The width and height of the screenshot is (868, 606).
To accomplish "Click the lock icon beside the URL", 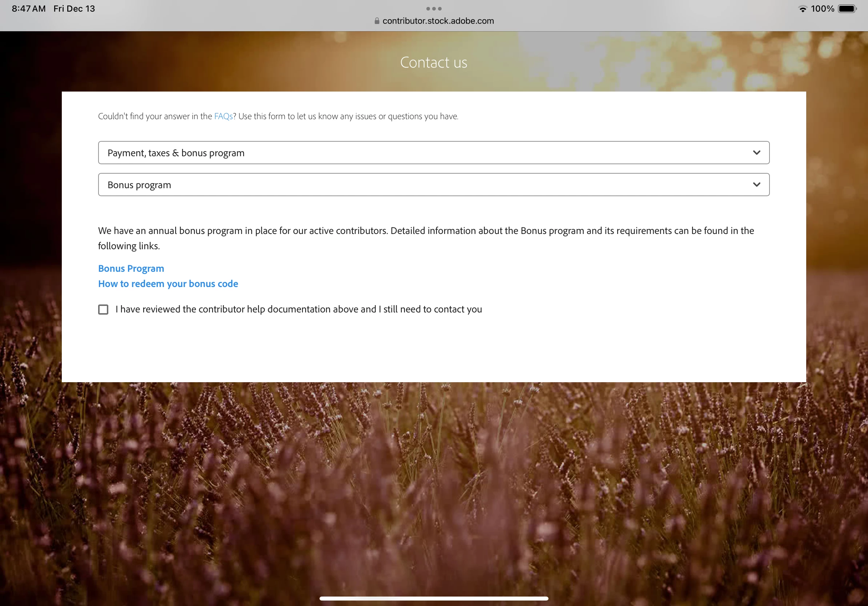I will click(377, 21).
